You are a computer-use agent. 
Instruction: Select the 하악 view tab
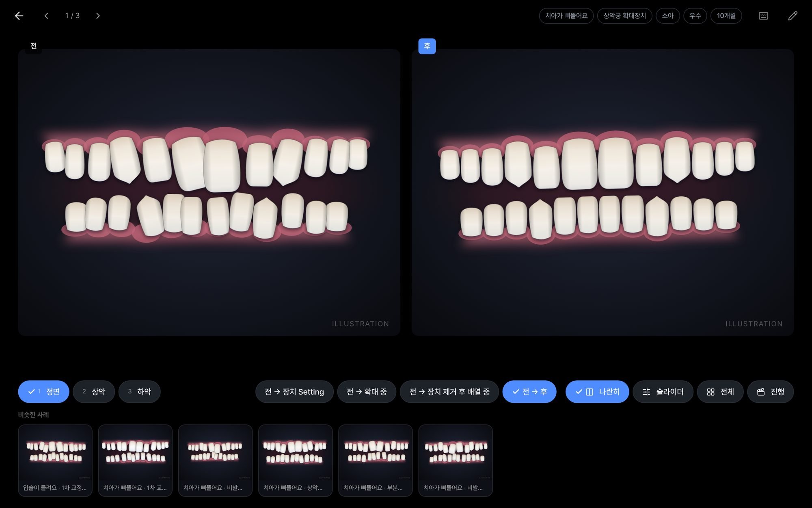[139, 392]
